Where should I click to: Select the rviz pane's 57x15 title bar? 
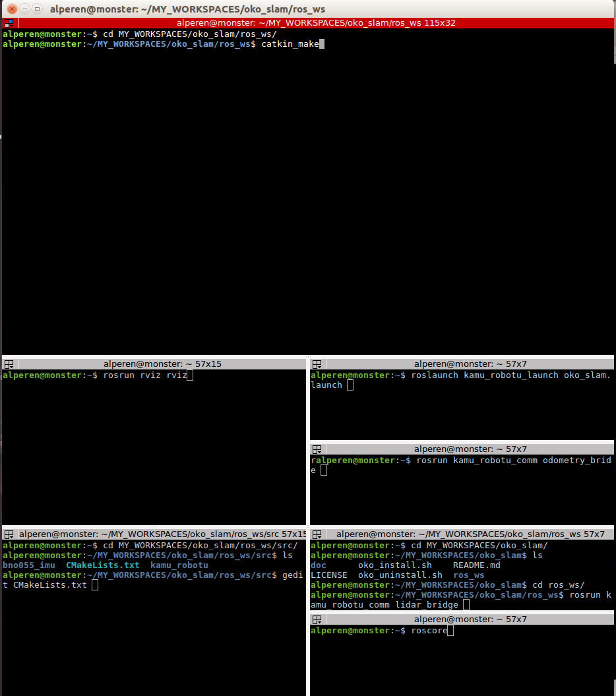click(x=162, y=364)
